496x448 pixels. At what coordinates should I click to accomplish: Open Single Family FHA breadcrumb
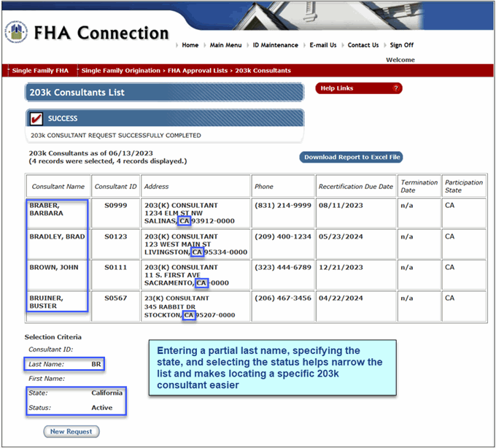click(x=40, y=71)
